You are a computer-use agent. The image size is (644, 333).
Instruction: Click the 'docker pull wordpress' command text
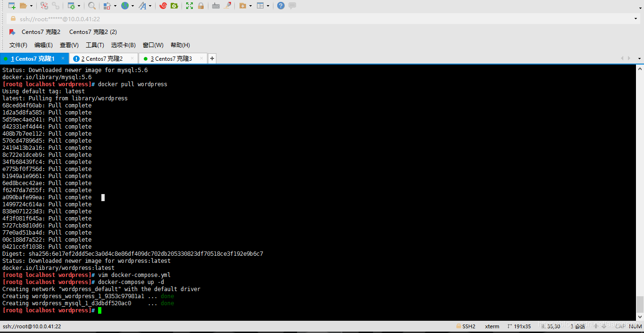[132, 84]
